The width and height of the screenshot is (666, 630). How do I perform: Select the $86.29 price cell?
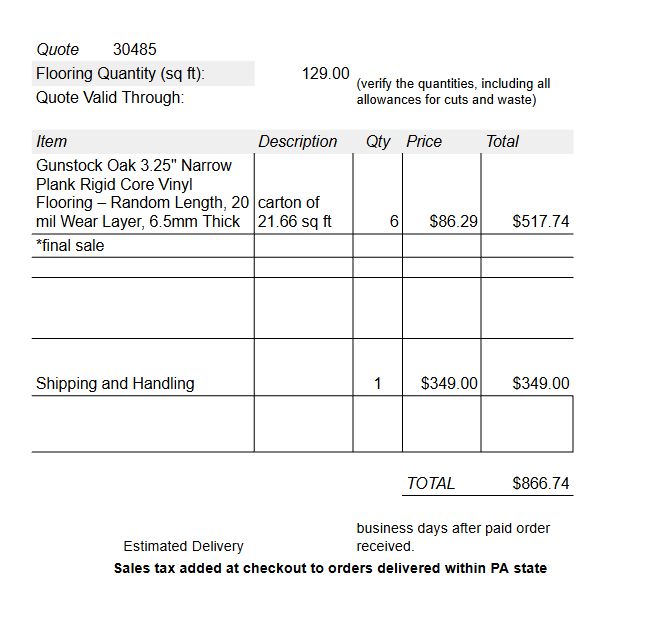click(442, 193)
